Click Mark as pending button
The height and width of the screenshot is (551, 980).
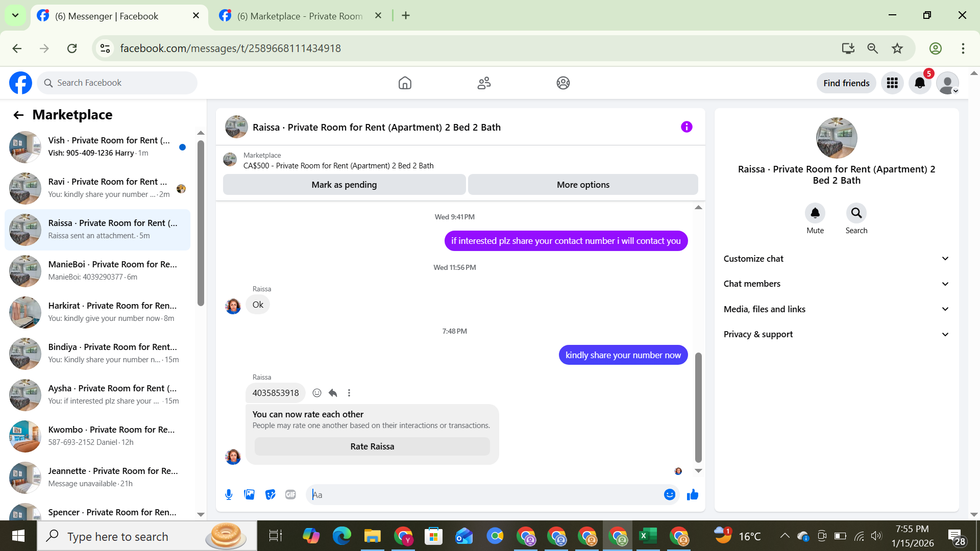[x=344, y=185]
